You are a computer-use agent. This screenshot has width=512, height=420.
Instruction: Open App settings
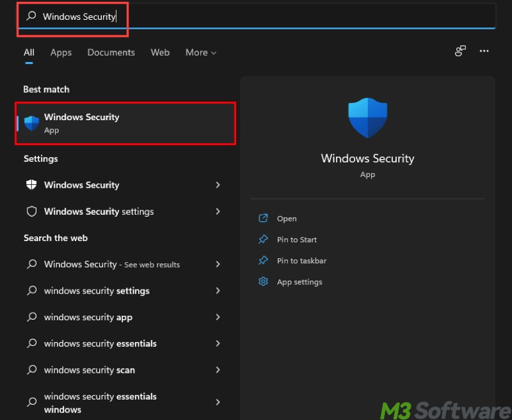[x=300, y=282]
